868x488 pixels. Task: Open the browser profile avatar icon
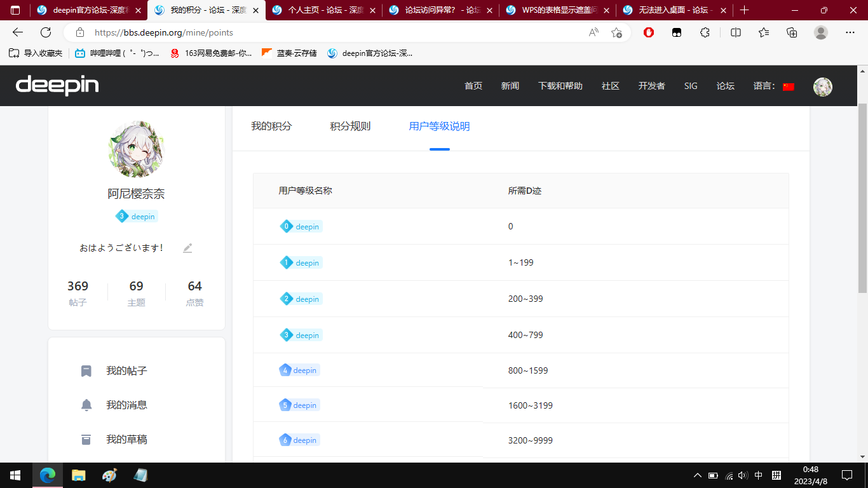tap(821, 32)
